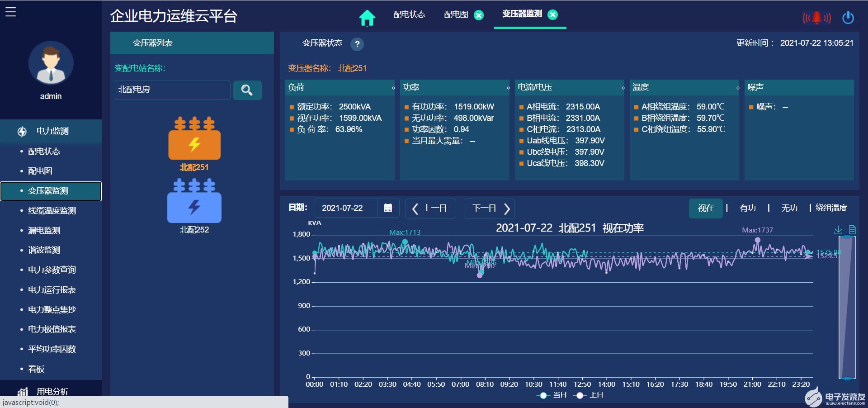The height and width of the screenshot is (408, 868).
Task: Click the hamburger menu icon
Action: tap(11, 12)
